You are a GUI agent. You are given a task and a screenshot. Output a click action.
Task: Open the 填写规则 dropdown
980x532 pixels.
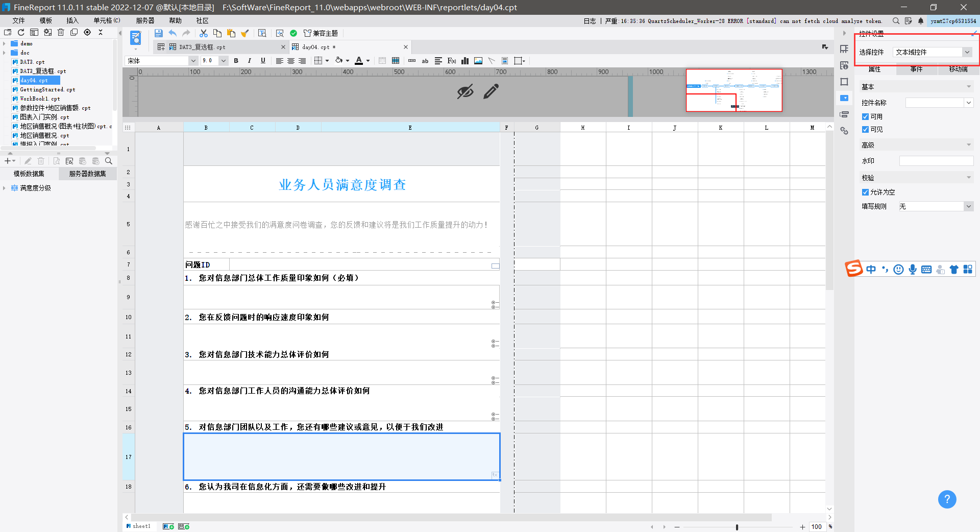968,206
